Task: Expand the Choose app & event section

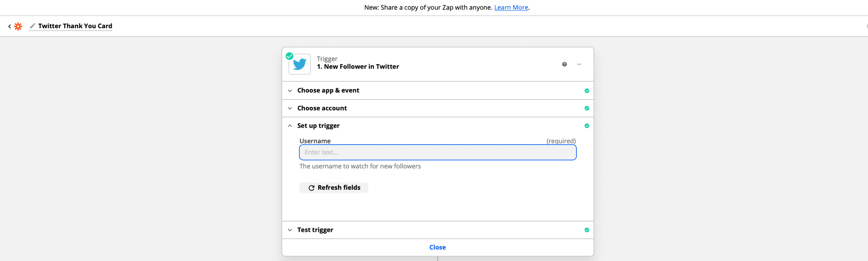Action: click(437, 90)
